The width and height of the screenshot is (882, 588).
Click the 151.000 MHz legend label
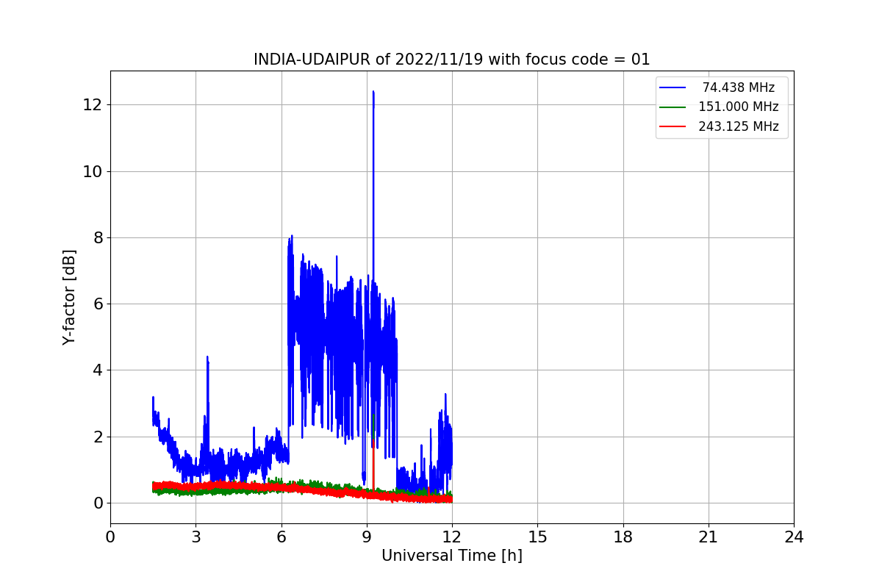[x=738, y=107]
